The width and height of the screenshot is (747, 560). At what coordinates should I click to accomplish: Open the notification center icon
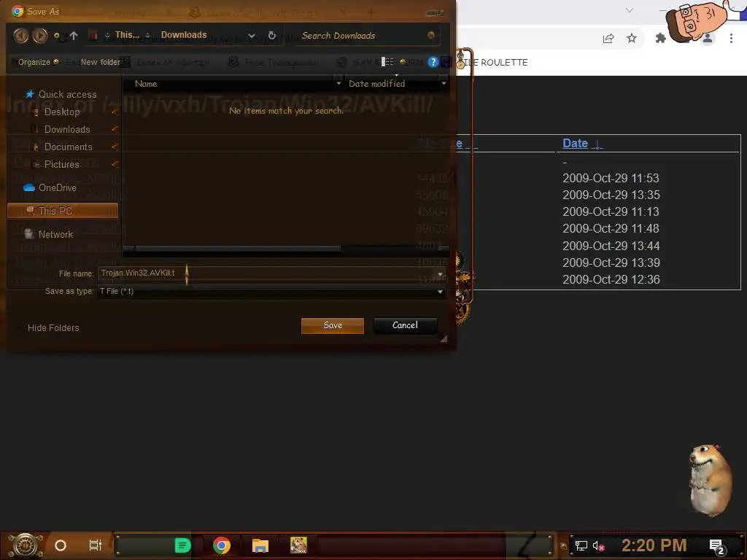click(x=717, y=547)
